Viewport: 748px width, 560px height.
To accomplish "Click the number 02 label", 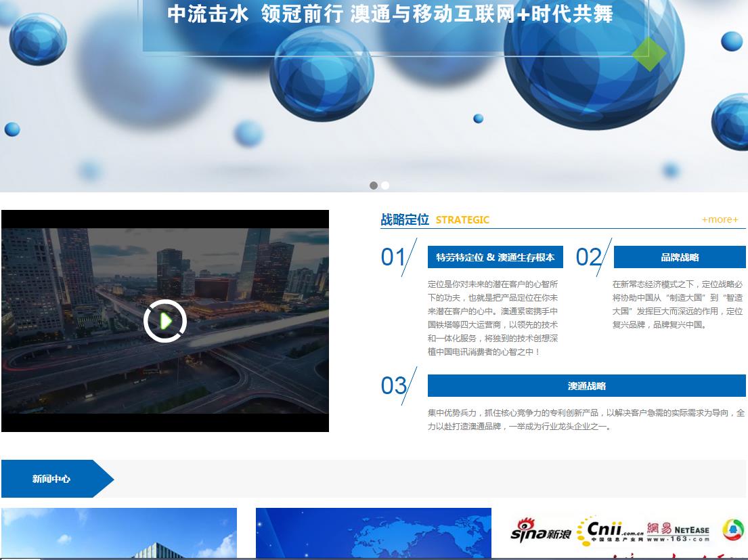I will (x=588, y=257).
